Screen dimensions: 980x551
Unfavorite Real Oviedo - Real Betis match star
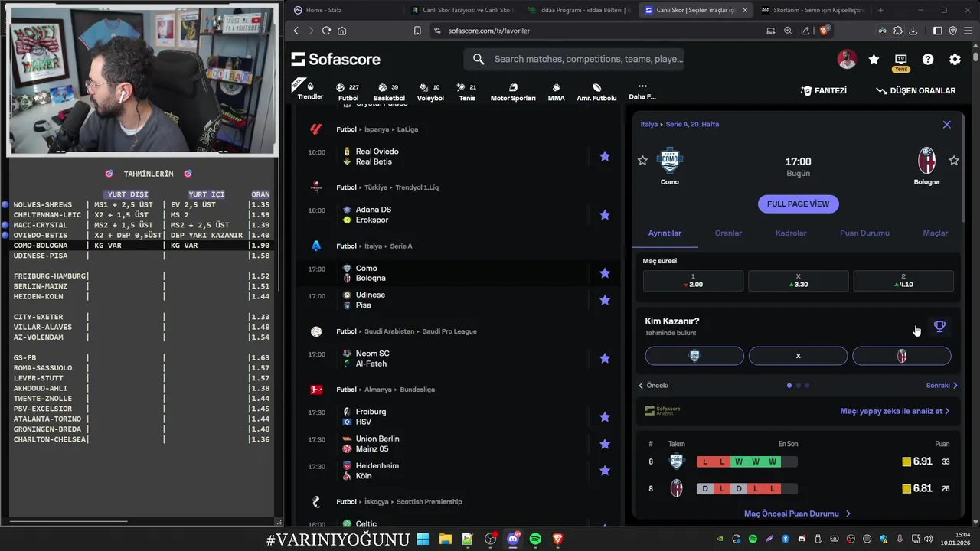point(605,156)
